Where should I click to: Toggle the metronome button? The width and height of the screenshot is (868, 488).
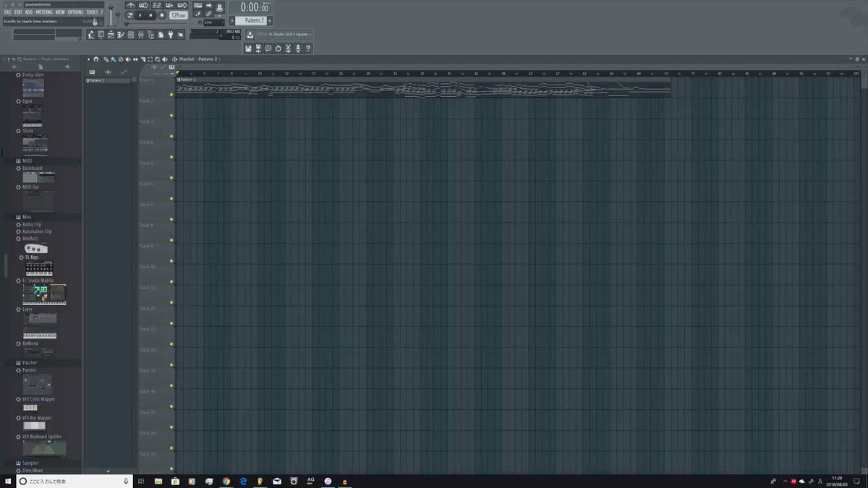pos(130,5)
